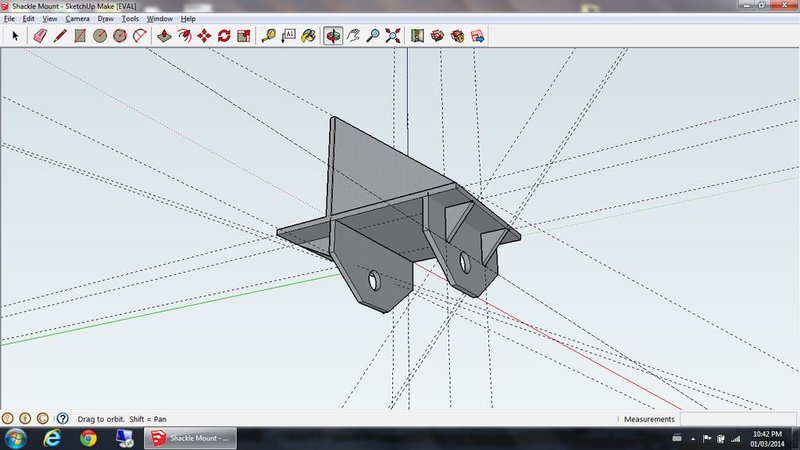Open the Draw menu

click(105, 19)
